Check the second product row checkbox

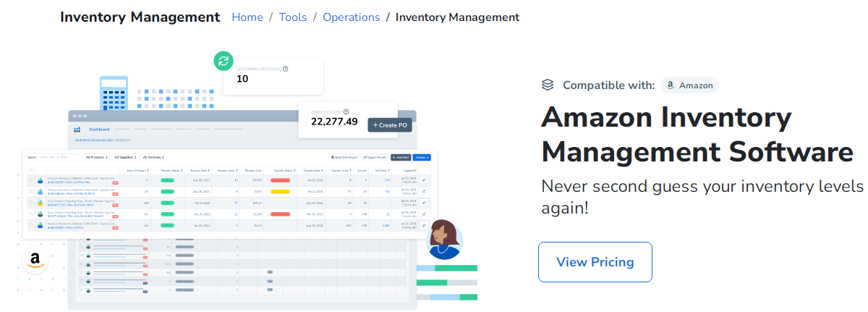click(31, 192)
